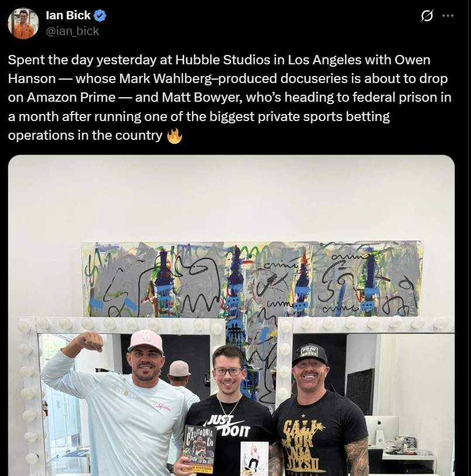Open the Grok explain-post icon
The width and height of the screenshot is (471, 476).
tap(426, 16)
